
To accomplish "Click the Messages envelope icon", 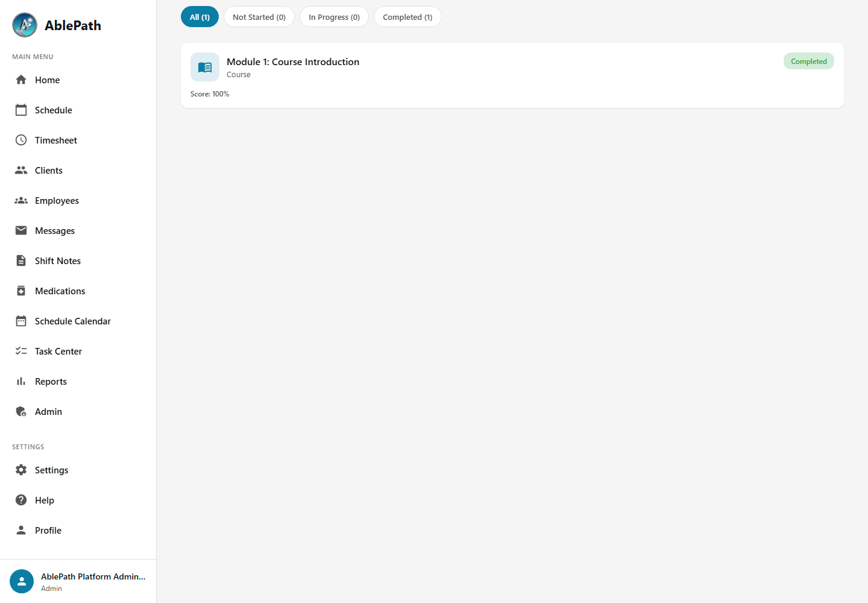I will pos(21,230).
